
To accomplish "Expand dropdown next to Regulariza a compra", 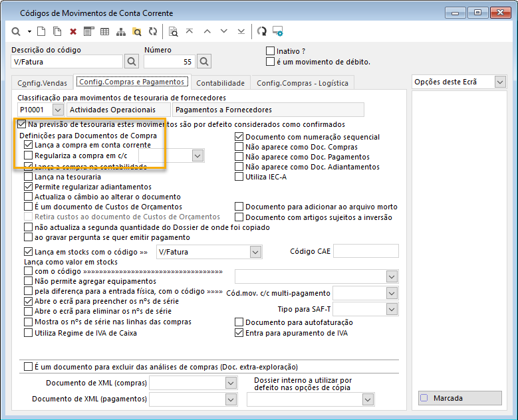I will pos(197,156).
